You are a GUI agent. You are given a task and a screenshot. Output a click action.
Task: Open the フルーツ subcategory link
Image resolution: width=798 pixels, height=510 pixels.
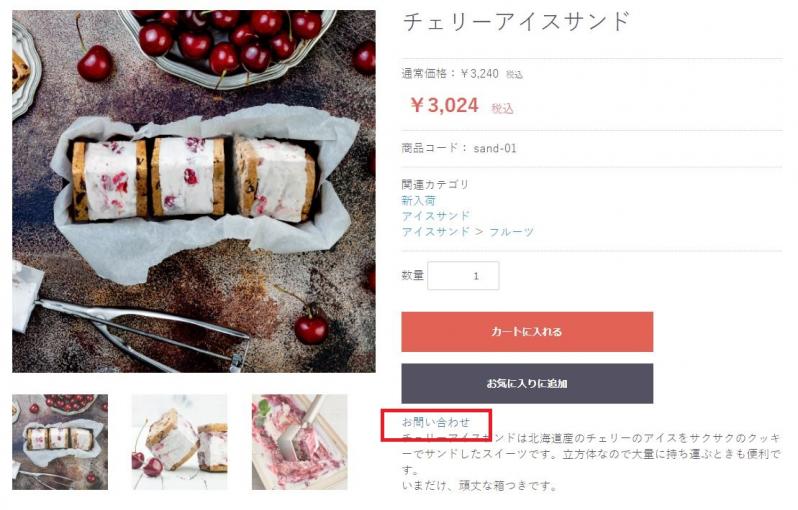511,232
